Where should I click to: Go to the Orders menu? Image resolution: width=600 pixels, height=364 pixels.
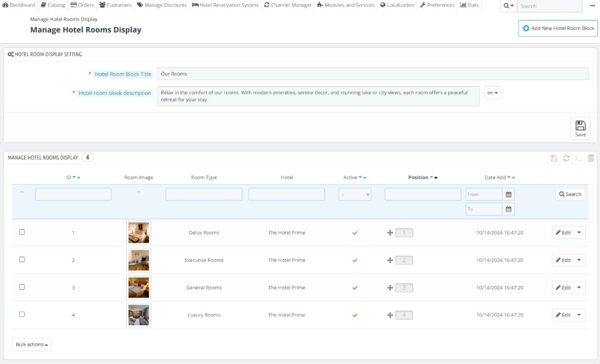click(82, 5)
